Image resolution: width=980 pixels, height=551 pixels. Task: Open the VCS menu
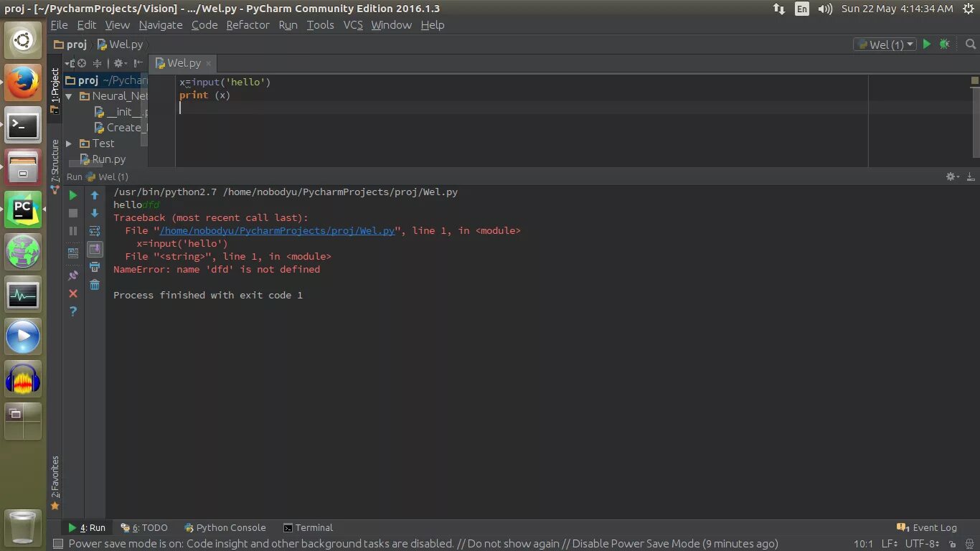353,25
